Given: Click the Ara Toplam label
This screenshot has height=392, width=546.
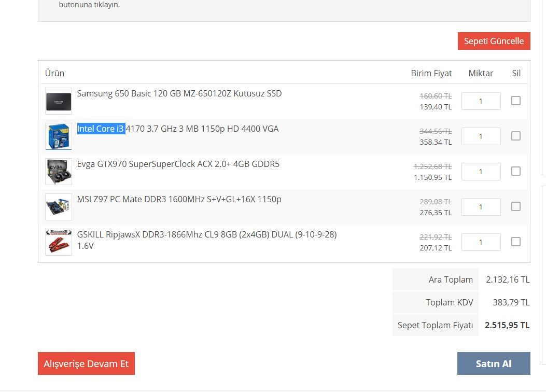Looking at the screenshot, I should click(x=451, y=279).
